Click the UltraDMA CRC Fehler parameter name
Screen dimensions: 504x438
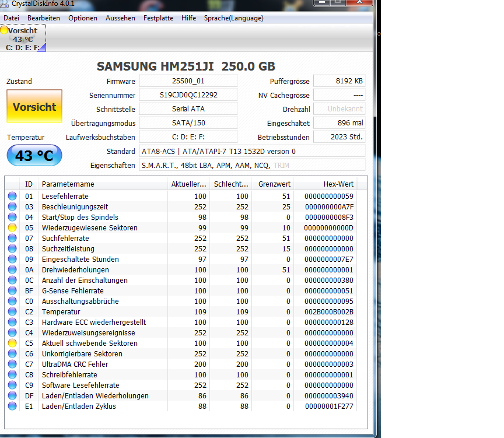[x=75, y=364]
